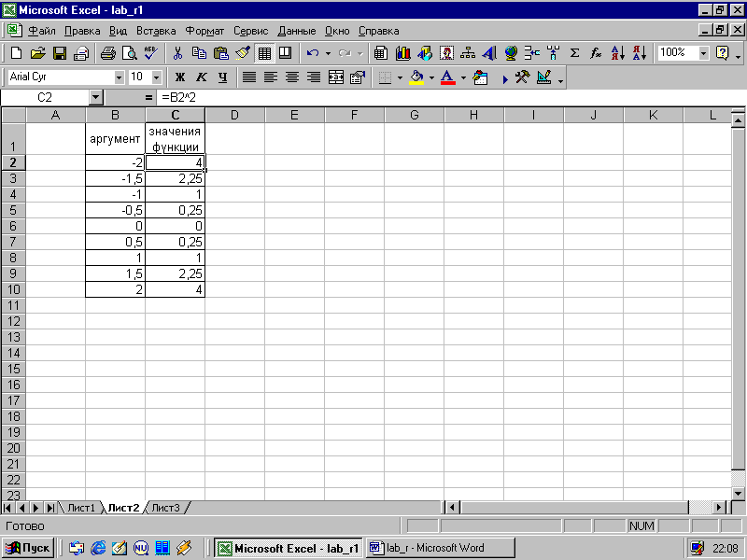This screenshot has height=560, width=747.
Task: Undo last action arrow
Action: pyautogui.click(x=313, y=53)
